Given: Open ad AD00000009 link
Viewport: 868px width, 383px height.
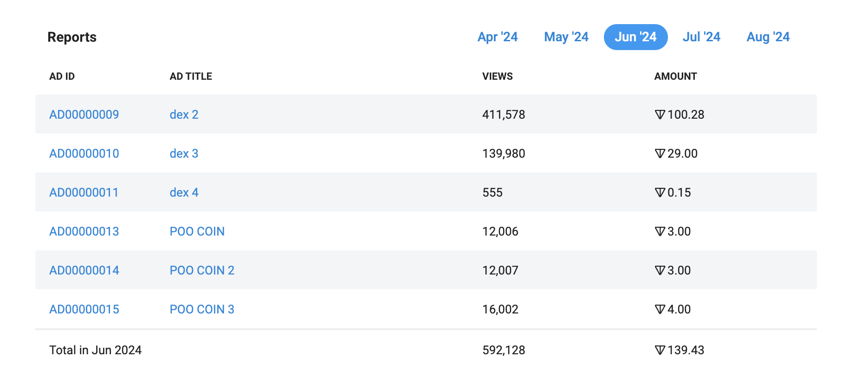Looking at the screenshot, I should tap(84, 115).
